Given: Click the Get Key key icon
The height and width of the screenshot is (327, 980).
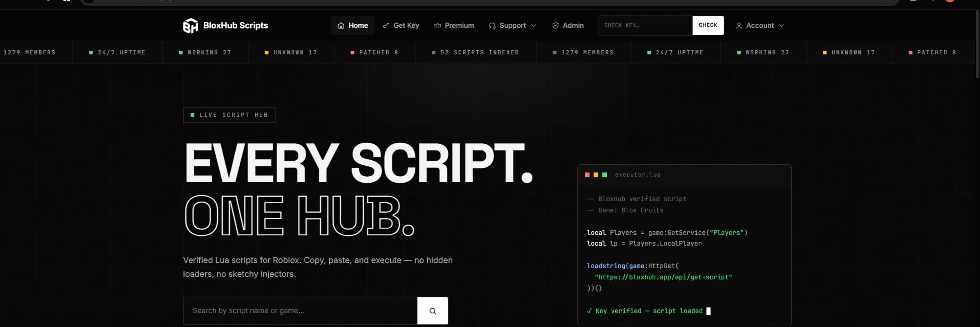Looking at the screenshot, I should click(x=386, y=26).
